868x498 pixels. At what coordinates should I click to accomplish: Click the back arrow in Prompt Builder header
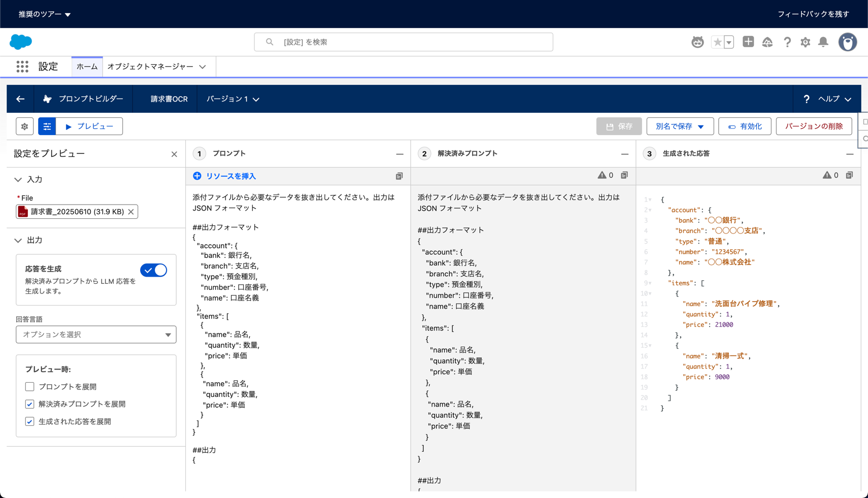tap(20, 99)
